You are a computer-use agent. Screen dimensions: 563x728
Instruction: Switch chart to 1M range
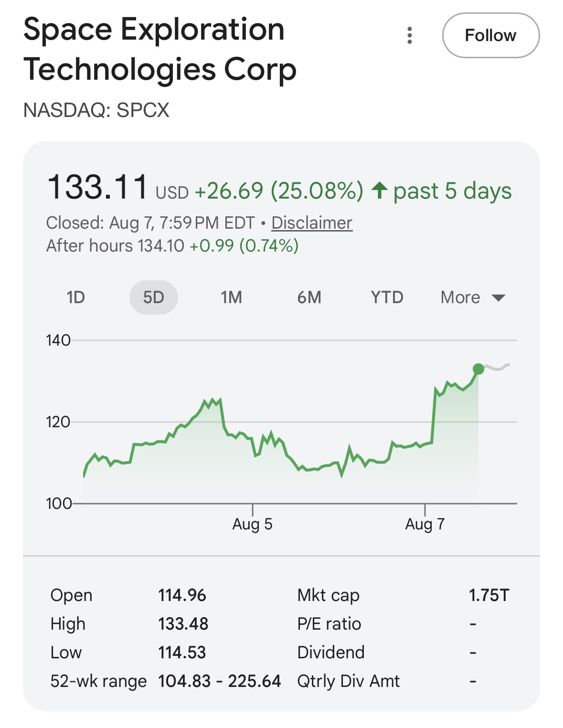[231, 297]
